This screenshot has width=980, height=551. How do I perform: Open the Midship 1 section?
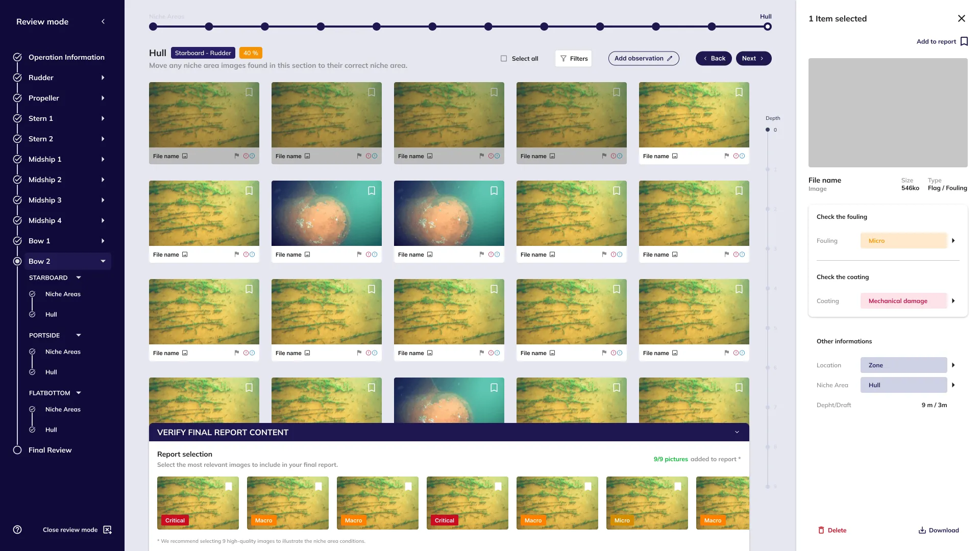click(x=45, y=159)
